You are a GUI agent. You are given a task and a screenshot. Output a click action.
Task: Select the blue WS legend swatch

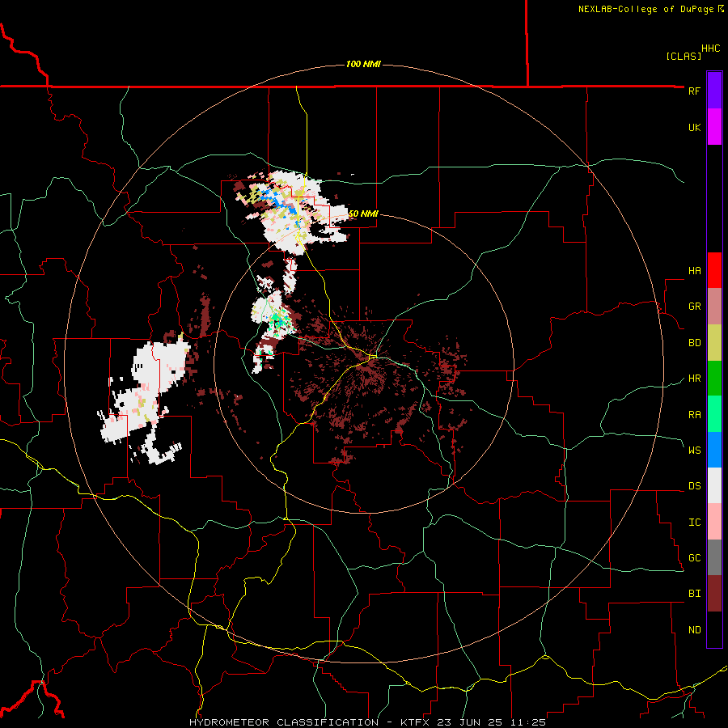[x=714, y=450]
